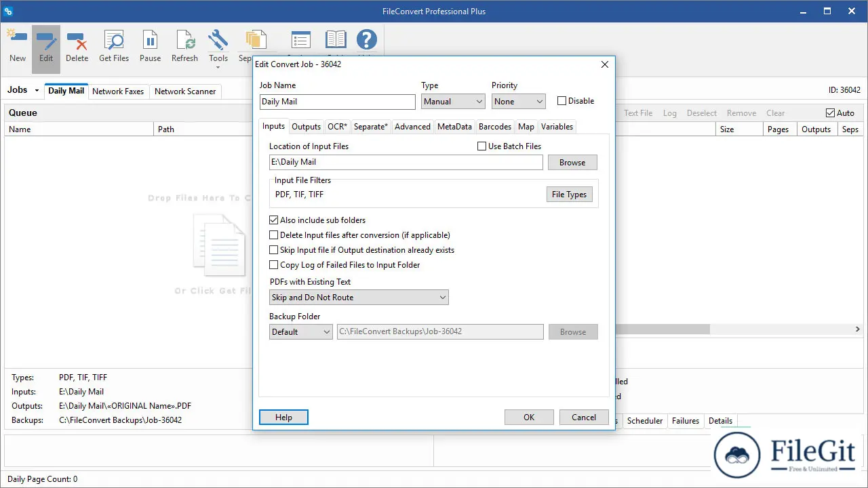Switch to the Map tab
This screenshot has width=868, height=488.
[526, 127]
